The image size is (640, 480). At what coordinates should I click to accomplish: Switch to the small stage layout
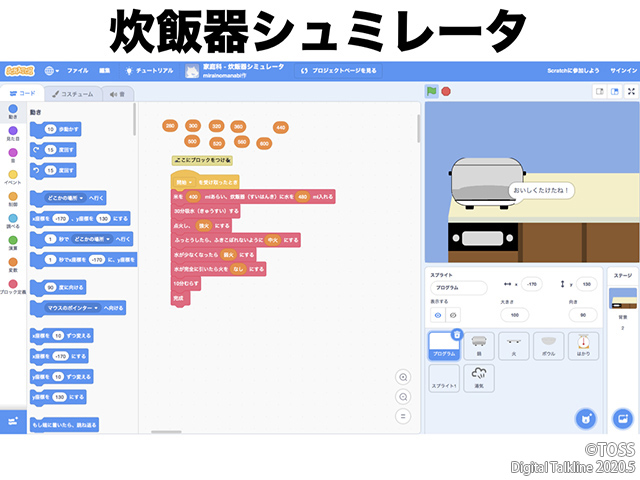tap(599, 91)
